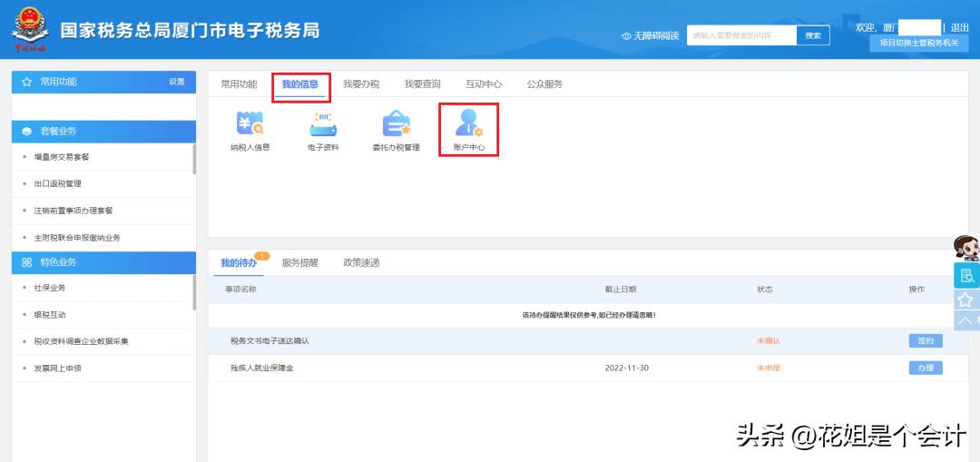Click the 国家税务总局厦门市电子税务局 title
Screen dimensions: 980x462
[190, 30]
